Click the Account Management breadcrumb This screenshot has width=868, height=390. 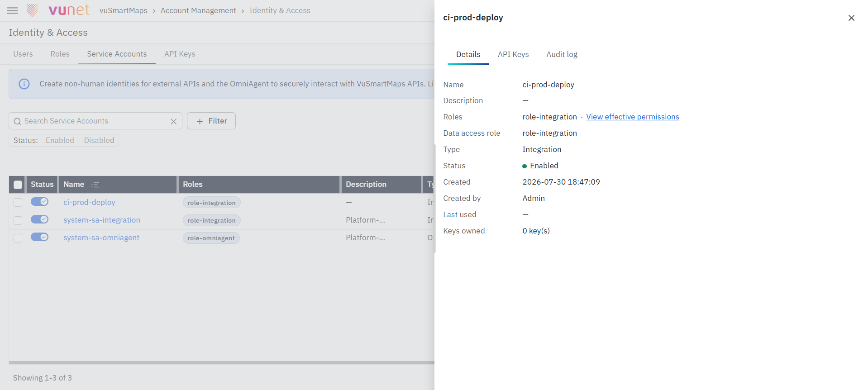pos(198,10)
